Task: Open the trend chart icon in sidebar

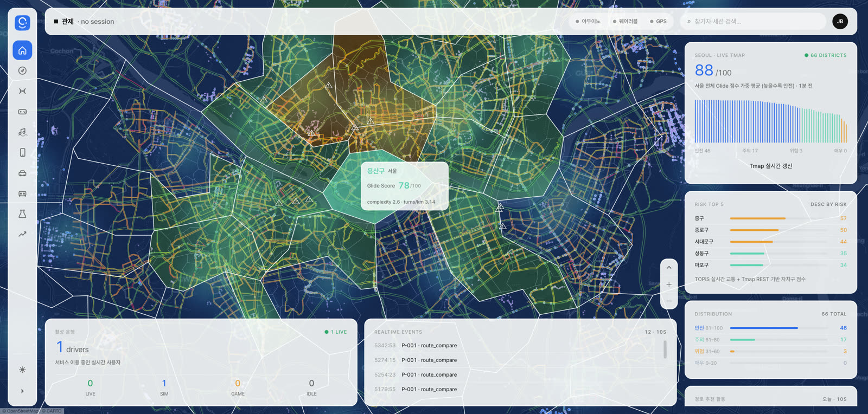Action: coord(22,234)
